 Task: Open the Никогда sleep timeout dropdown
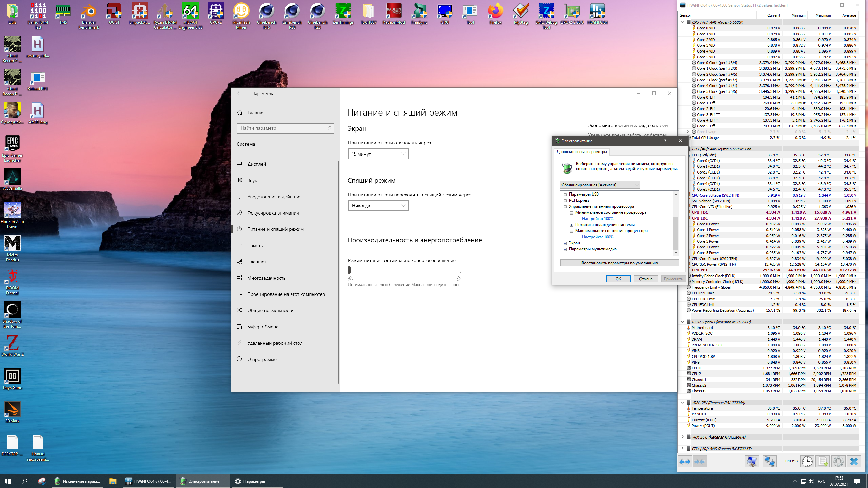click(x=378, y=206)
